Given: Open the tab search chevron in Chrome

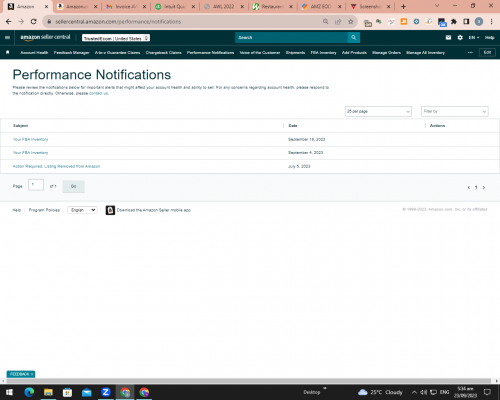Looking at the screenshot, I should pyautogui.click(x=437, y=6).
